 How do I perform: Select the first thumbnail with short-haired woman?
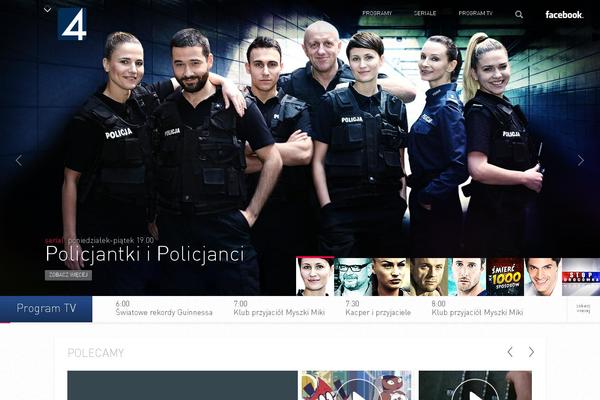click(x=315, y=276)
